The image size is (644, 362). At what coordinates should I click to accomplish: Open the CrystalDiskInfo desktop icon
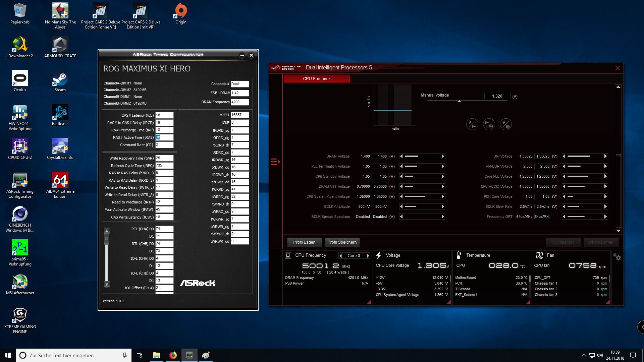tap(60, 149)
